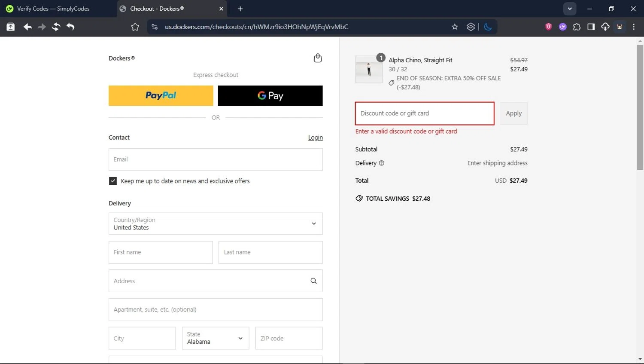Select the Checkout - Dockers tab
The width and height of the screenshot is (644, 364).
pos(172,9)
